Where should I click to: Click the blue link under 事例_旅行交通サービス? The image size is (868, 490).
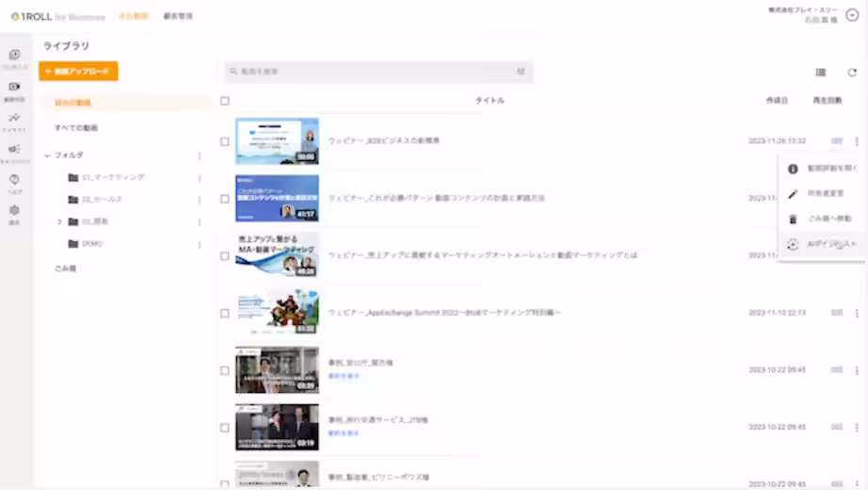(x=344, y=433)
